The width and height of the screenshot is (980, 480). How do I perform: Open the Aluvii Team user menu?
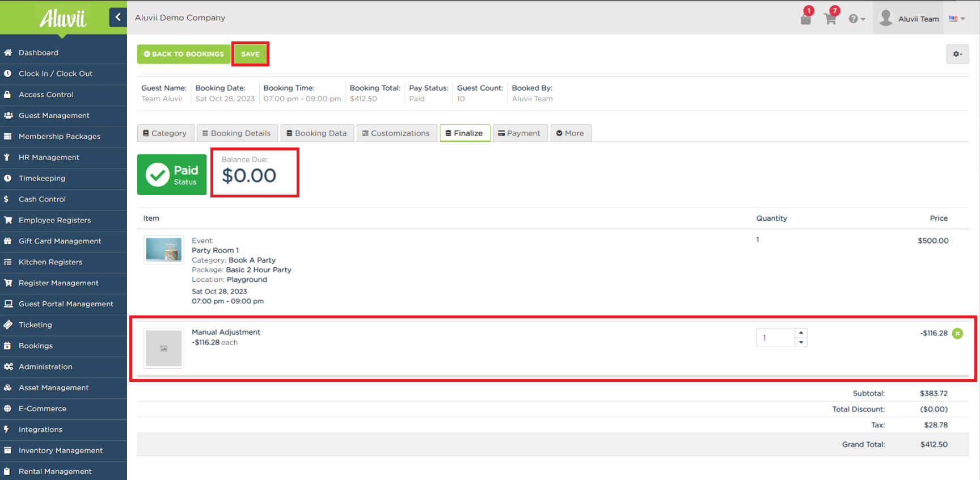(909, 18)
